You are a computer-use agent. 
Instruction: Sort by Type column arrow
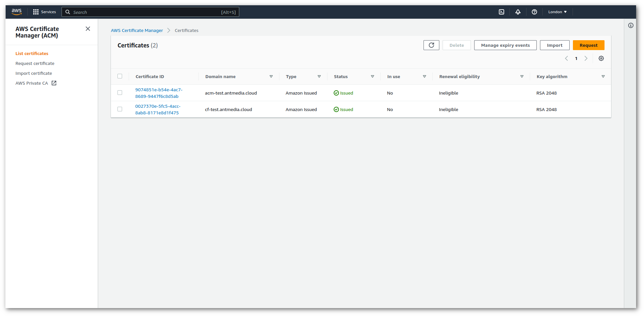319,76
